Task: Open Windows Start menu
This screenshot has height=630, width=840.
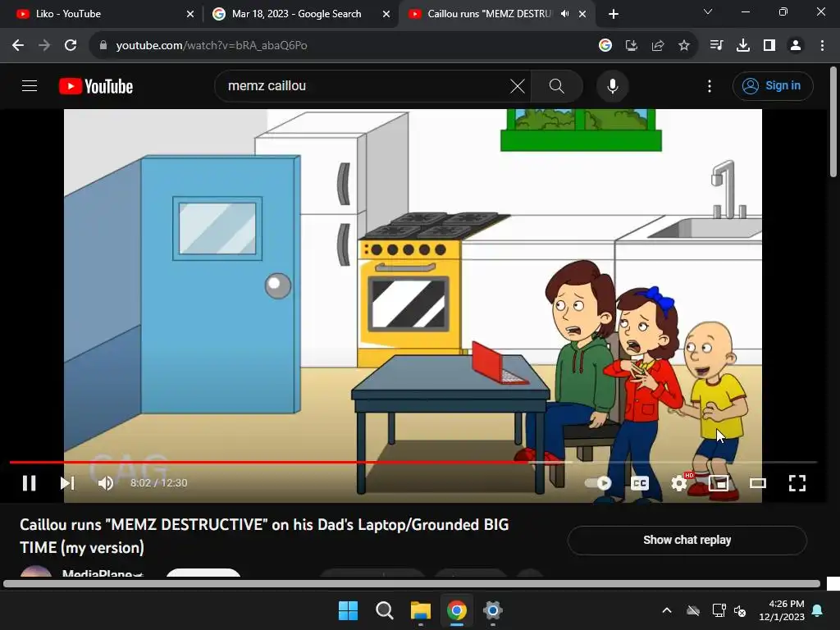Action: click(348, 610)
